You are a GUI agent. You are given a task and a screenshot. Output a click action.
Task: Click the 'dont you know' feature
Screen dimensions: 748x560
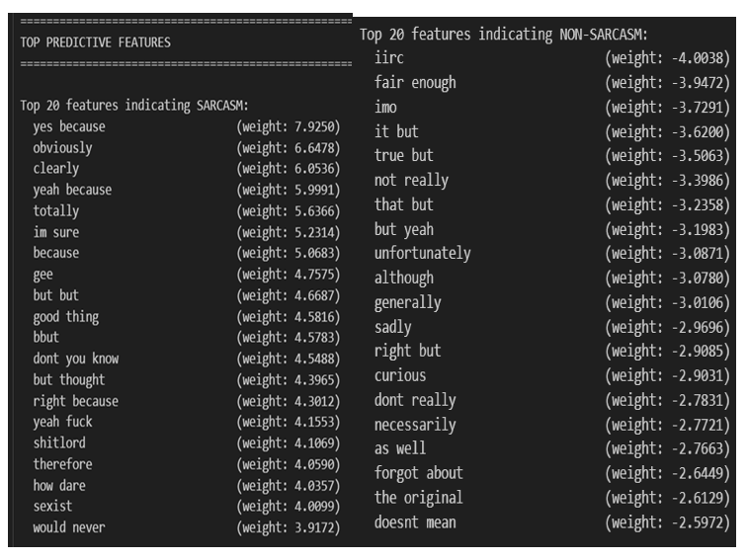click(75, 359)
